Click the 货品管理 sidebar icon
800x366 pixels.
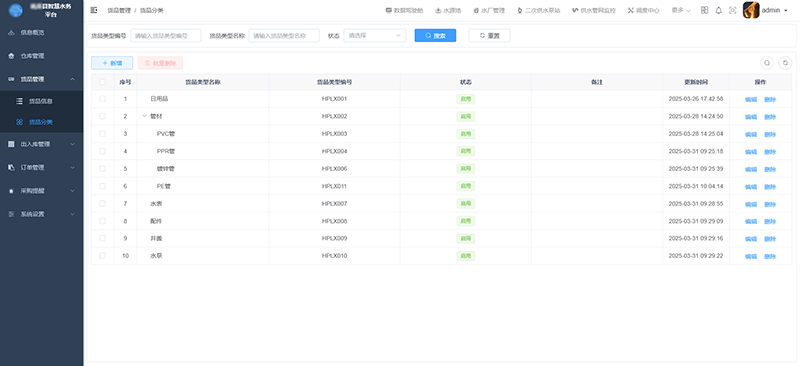11,79
